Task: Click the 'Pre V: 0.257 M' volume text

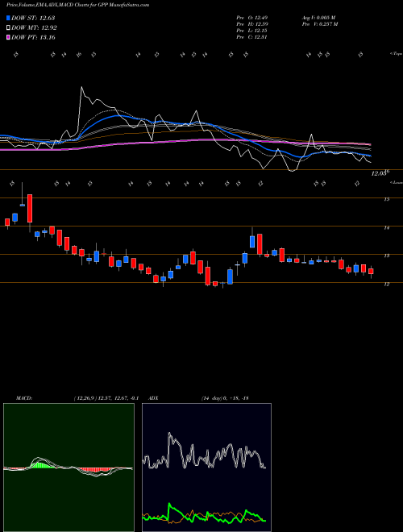Action: 321,24
